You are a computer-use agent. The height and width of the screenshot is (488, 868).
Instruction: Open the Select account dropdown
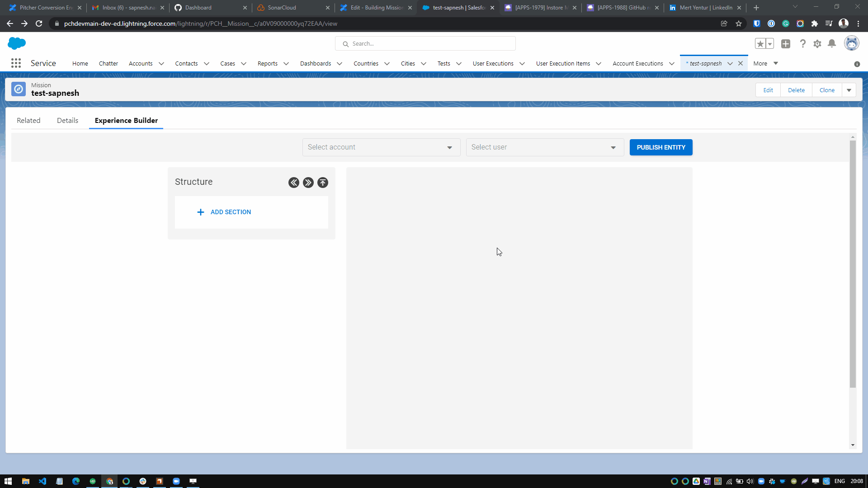[381, 147]
